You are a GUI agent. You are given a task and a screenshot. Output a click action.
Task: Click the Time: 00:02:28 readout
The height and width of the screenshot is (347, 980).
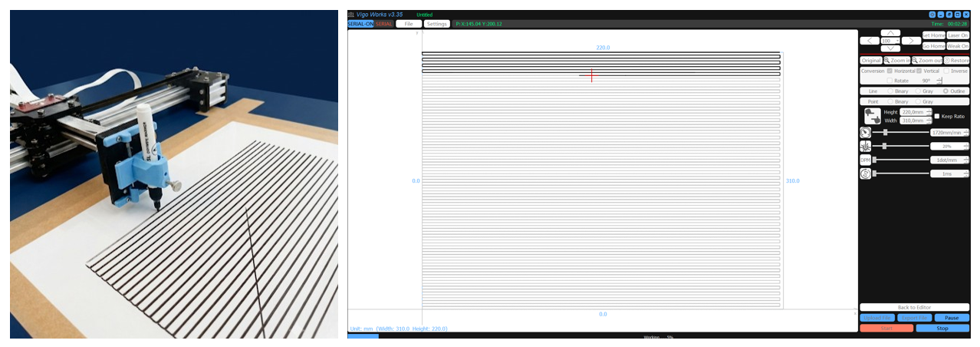pyautogui.click(x=949, y=24)
